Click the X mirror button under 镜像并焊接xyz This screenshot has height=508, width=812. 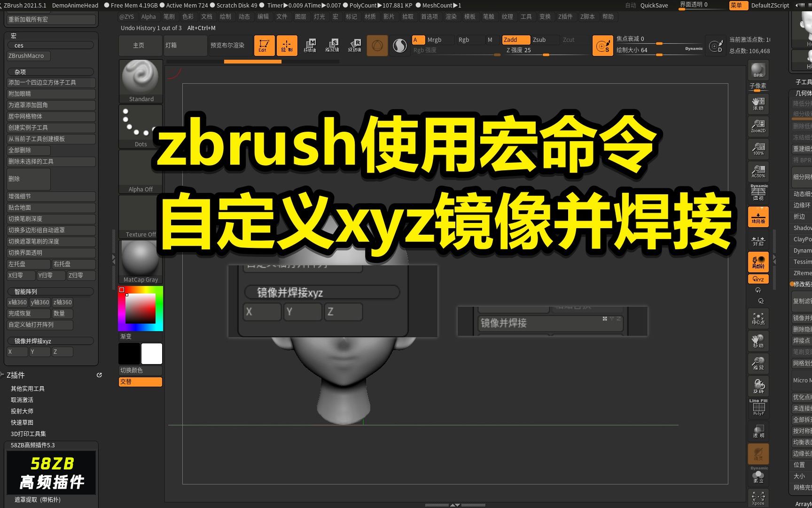tap(16, 352)
